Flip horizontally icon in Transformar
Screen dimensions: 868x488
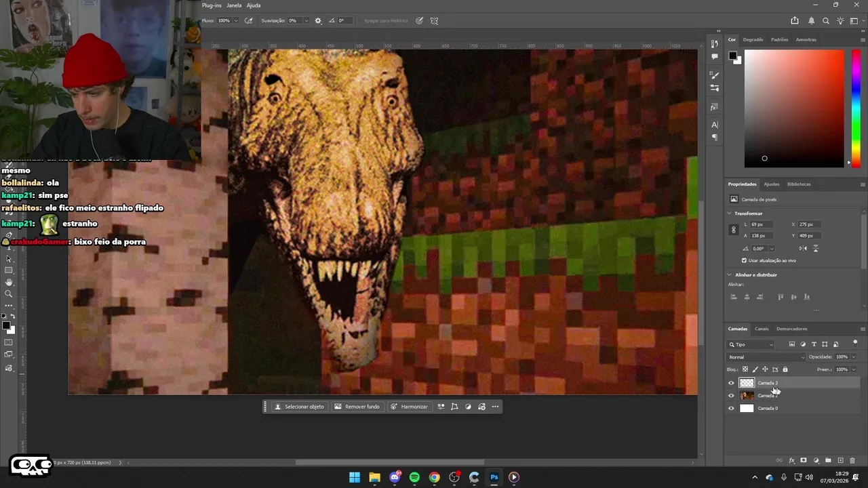pyautogui.click(x=803, y=248)
